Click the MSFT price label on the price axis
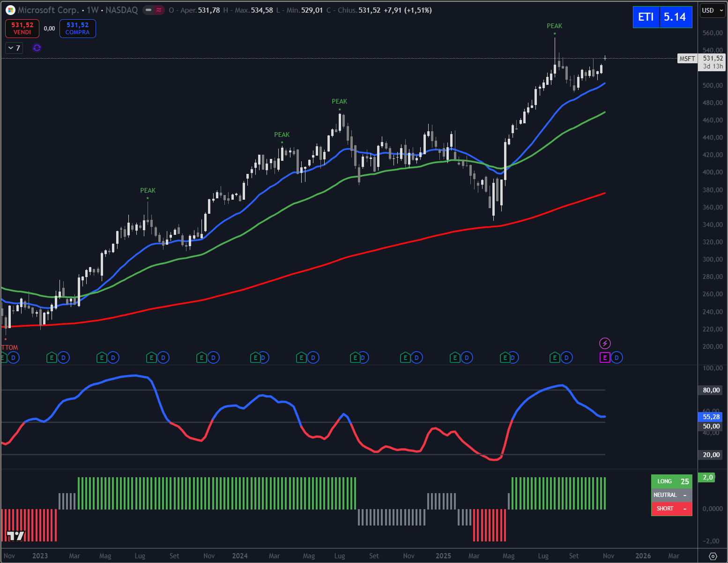The width and height of the screenshot is (728, 563). pos(687,59)
